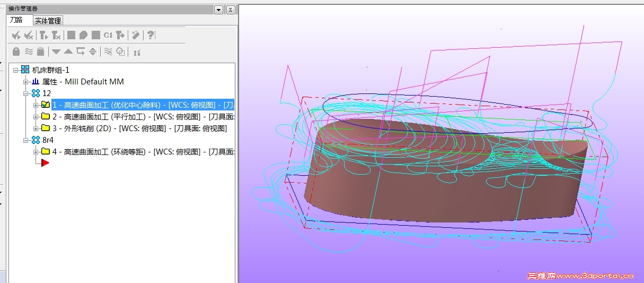Select operation 3 - 外形铣削 (2D)
The image size is (644, 283).
pyautogui.click(x=140, y=128)
